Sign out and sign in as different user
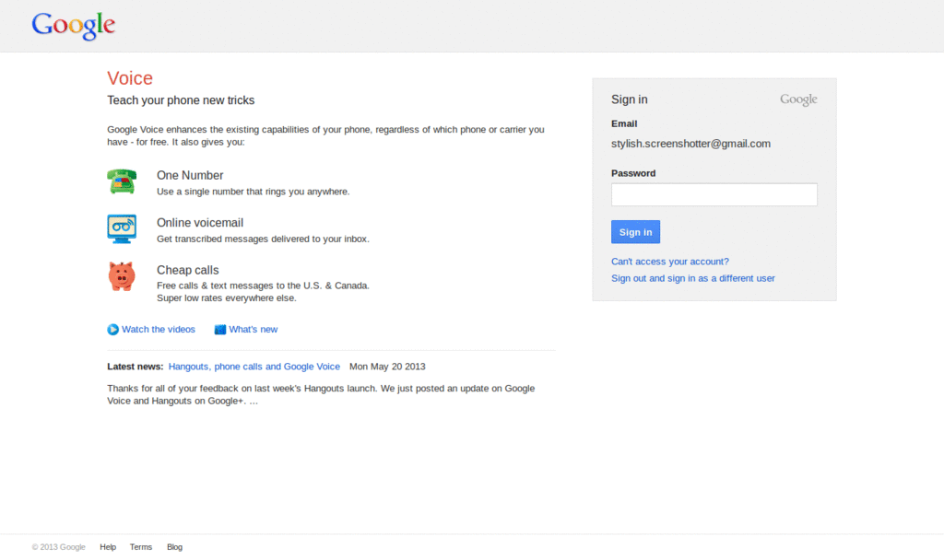 (693, 278)
